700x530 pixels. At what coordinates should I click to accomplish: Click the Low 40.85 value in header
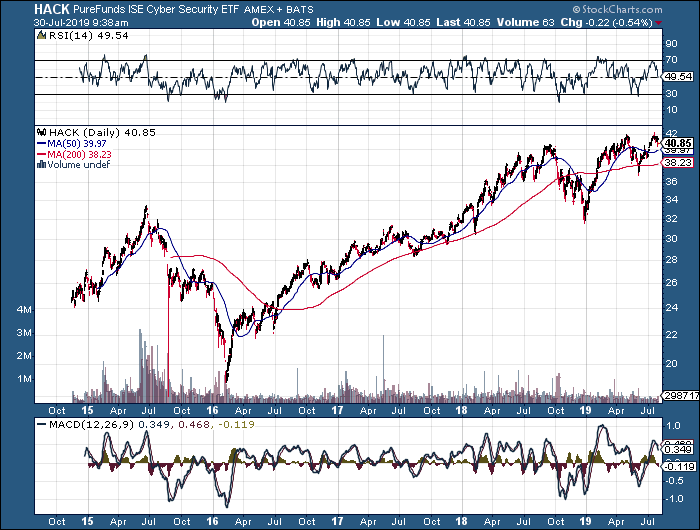pyautogui.click(x=403, y=22)
